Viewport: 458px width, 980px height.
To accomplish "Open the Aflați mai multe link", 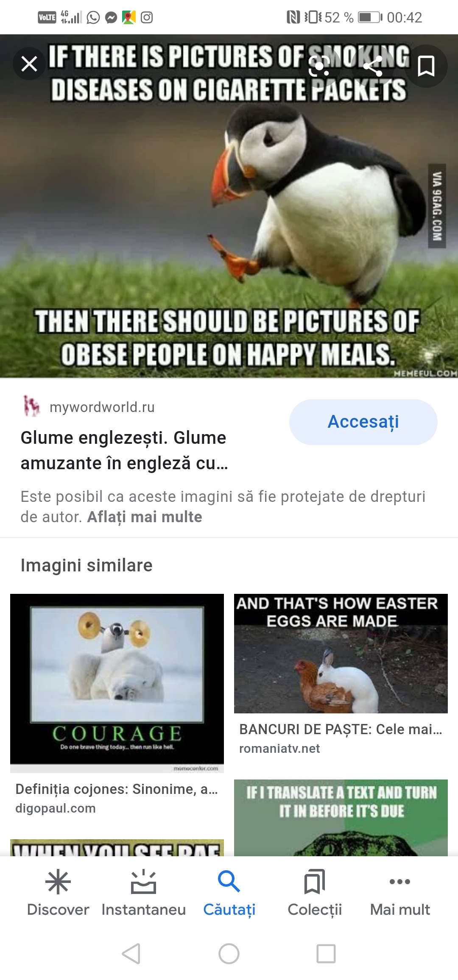I will (145, 517).
